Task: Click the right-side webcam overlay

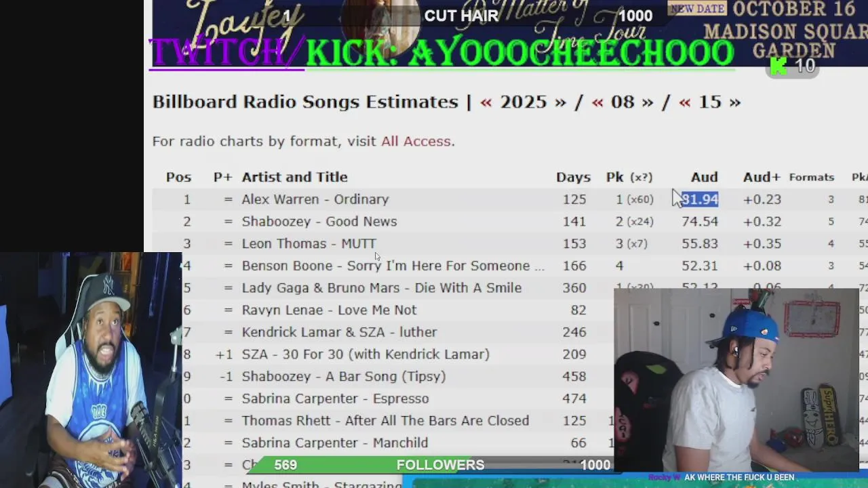Action: (736, 380)
